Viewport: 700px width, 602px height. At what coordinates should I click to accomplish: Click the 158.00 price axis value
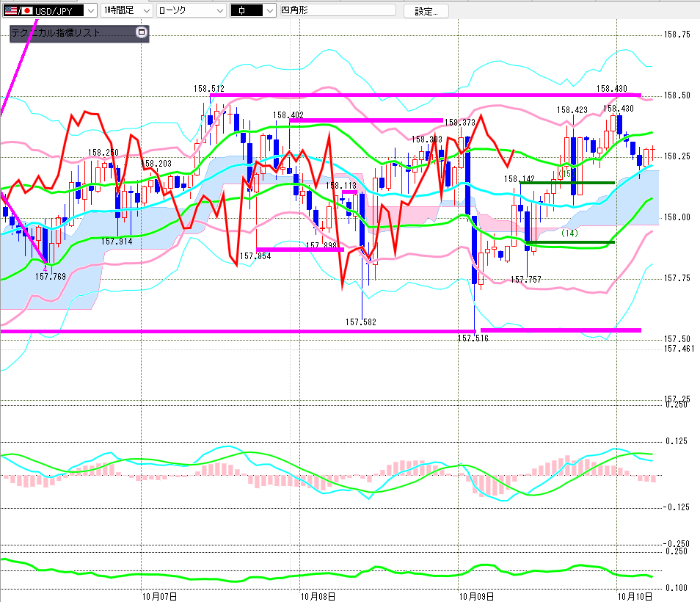click(677, 217)
